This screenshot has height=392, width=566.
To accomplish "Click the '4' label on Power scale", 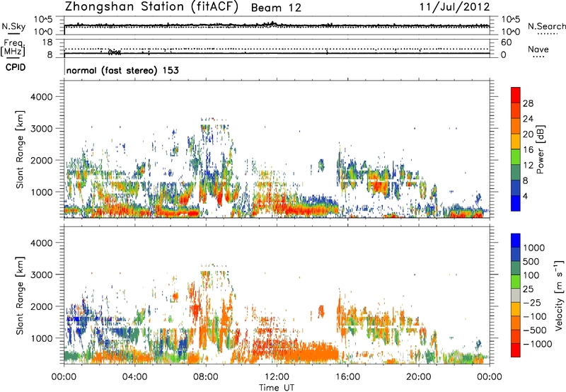I will coord(525,196).
